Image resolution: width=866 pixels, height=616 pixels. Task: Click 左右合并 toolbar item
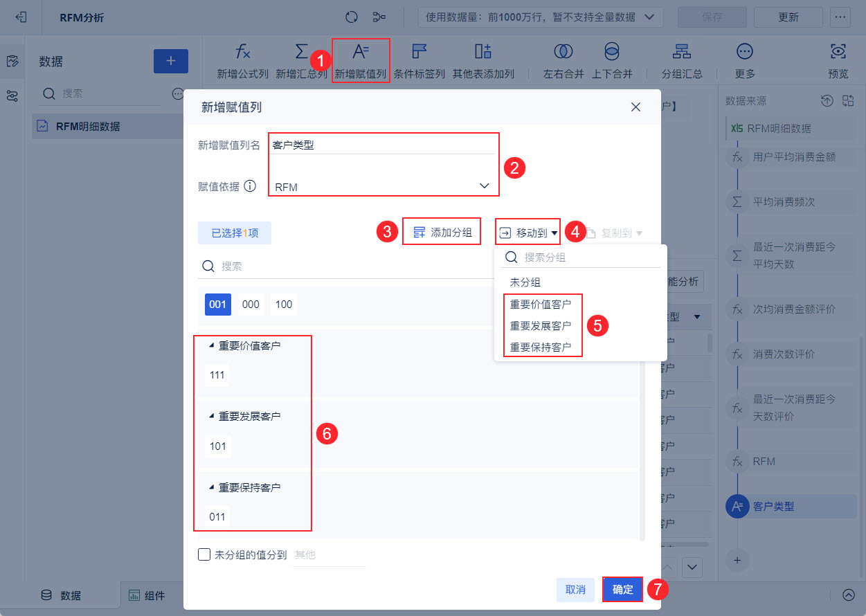[x=563, y=61]
